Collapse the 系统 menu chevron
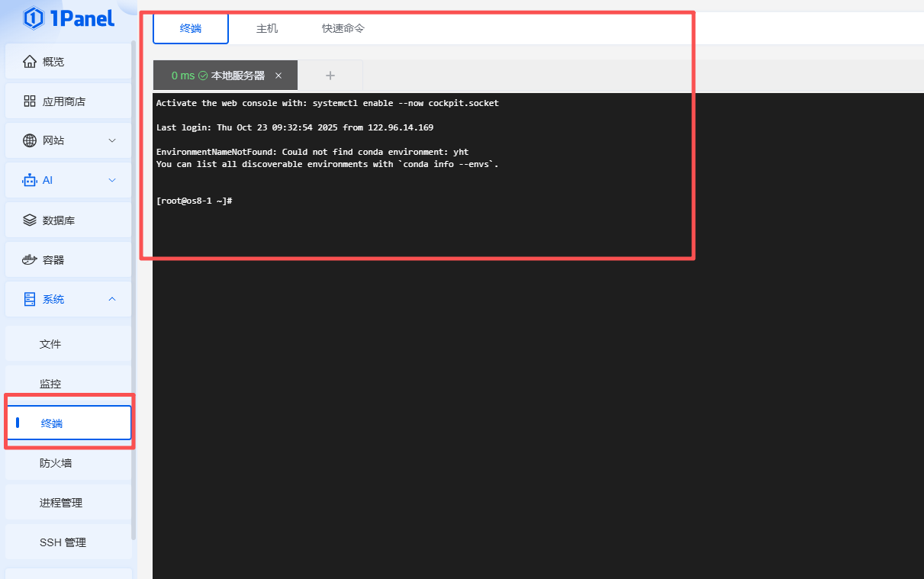The image size is (924, 579). click(x=112, y=300)
